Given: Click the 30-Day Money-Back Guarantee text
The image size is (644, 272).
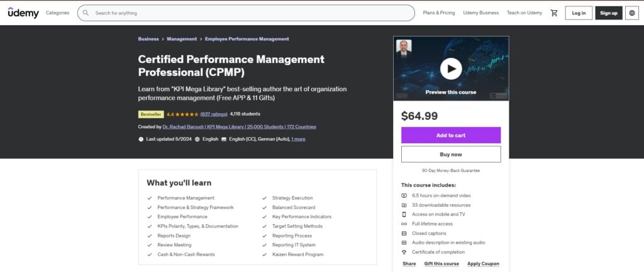Looking at the screenshot, I should pyautogui.click(x=451, y=170).
